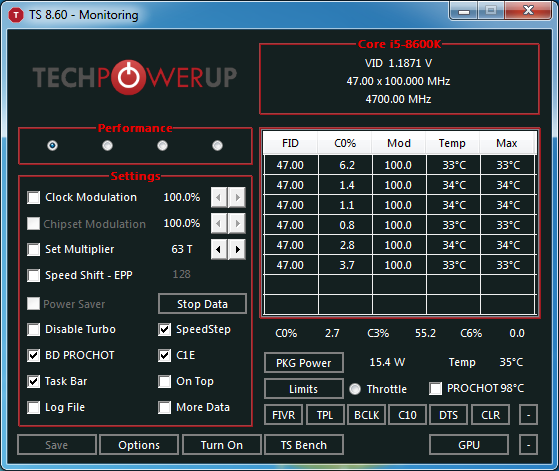
Task: Click the 2.8 C0% table cell
Action: (346, 245)
